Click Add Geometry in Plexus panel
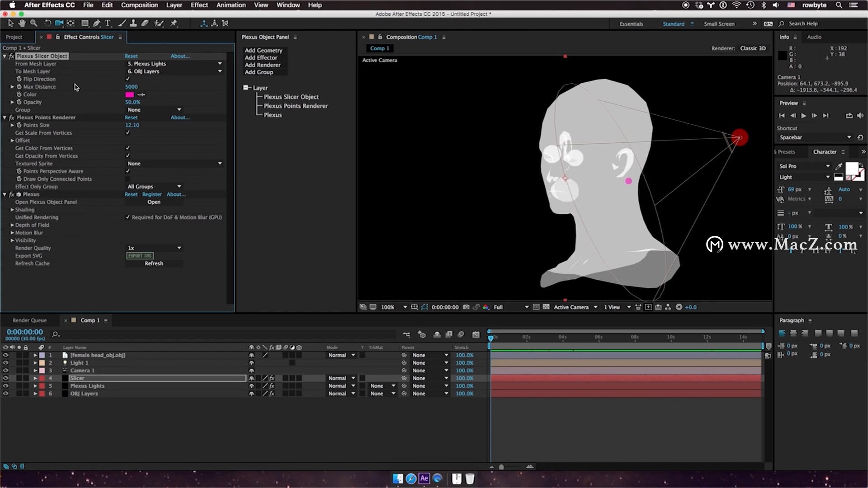This screenshot has width=868, height=488. (x=263, y=50)
